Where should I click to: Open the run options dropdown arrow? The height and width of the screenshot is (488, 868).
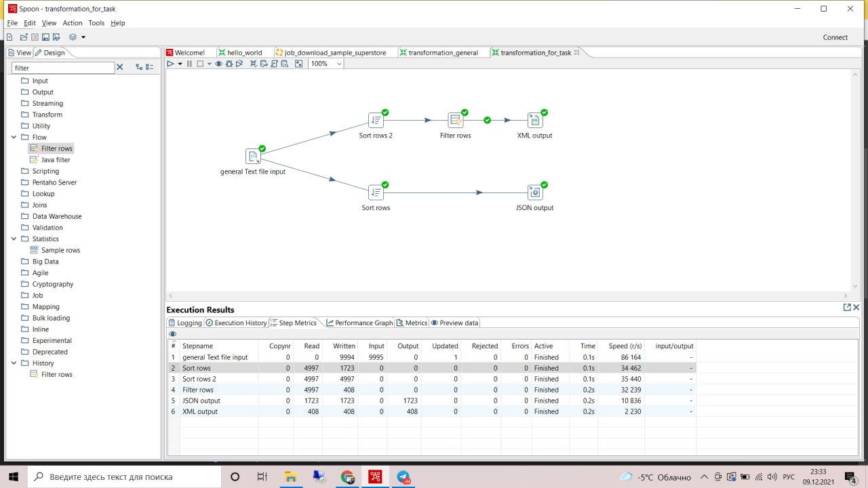180,64
